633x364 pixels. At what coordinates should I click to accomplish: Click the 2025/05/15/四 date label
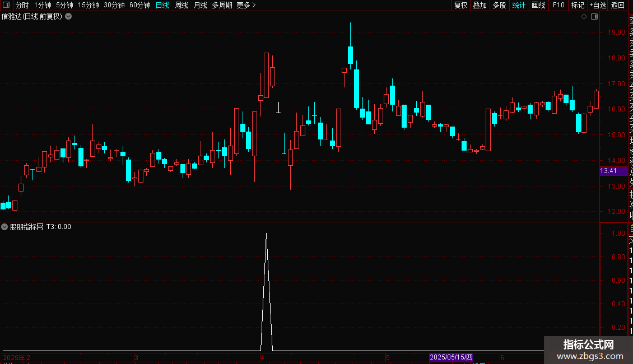pos(451,357)
